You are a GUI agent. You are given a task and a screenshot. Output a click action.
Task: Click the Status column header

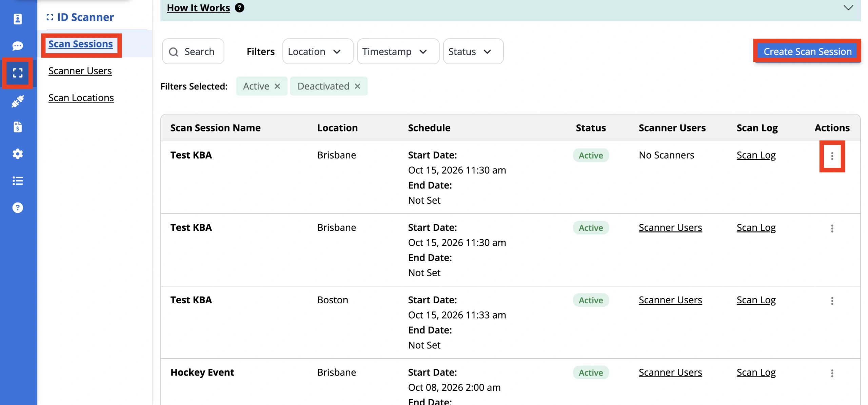tap(591, 128)
